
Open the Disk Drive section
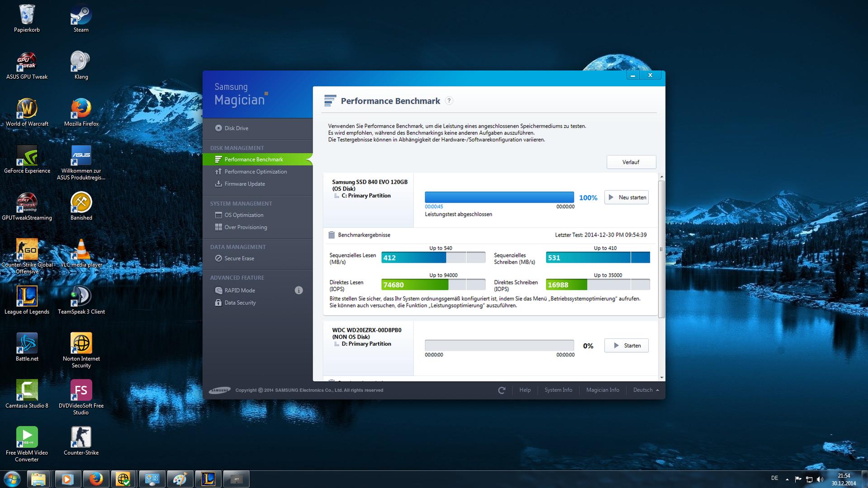pyautogui.click(x=232, y=128)
